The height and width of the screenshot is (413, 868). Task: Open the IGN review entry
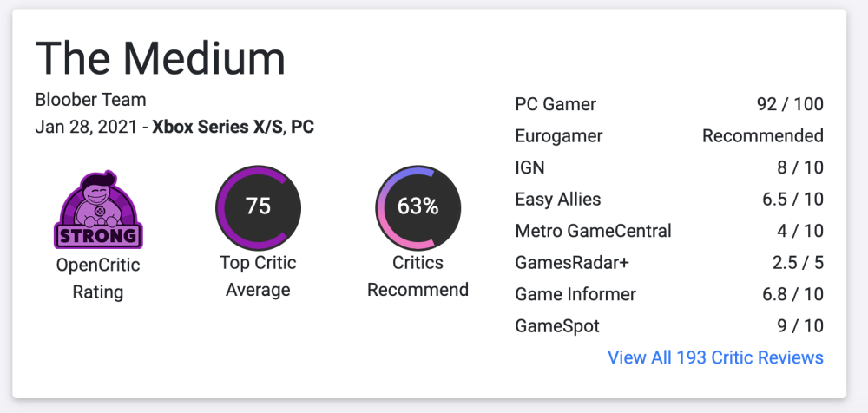pos(530,167)
